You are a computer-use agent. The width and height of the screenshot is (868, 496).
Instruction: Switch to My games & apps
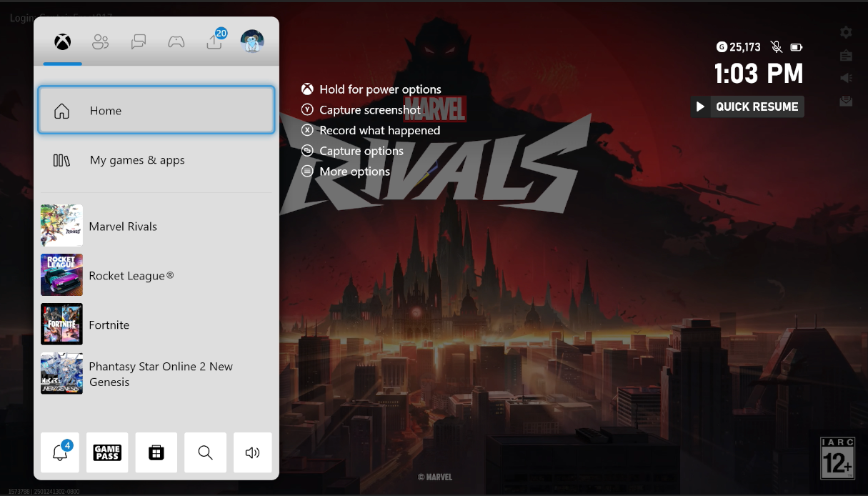click(x=156, y=159)
